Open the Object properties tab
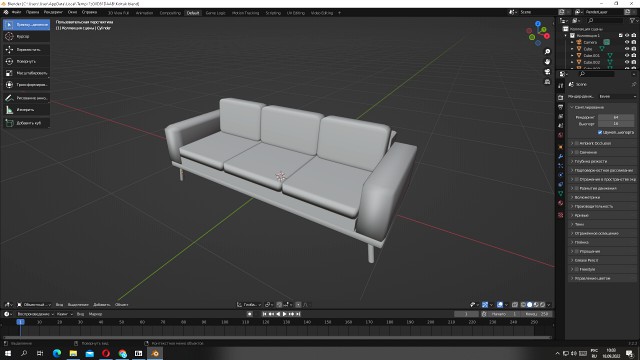 560,147
